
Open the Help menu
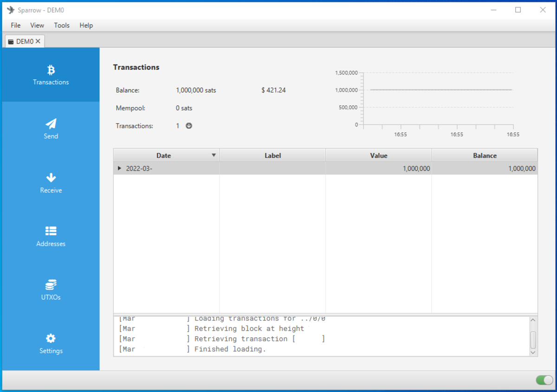coord(86,25)
